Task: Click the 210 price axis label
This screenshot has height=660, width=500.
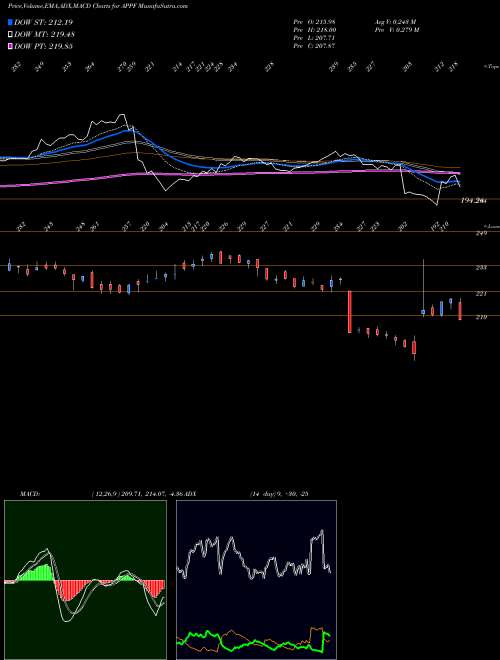Action: pyautogui.click(x=481, y=317)
